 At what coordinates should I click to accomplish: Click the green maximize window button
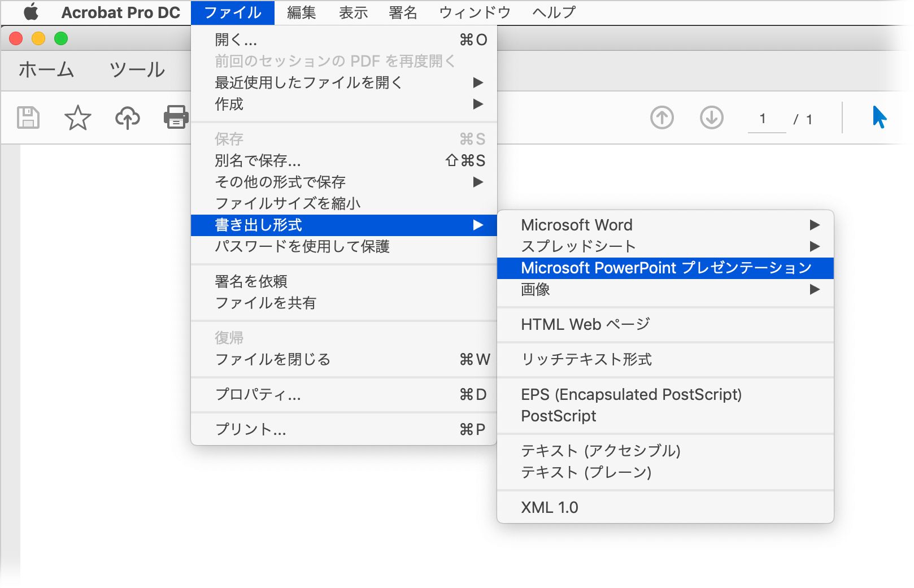pos(61,38)
